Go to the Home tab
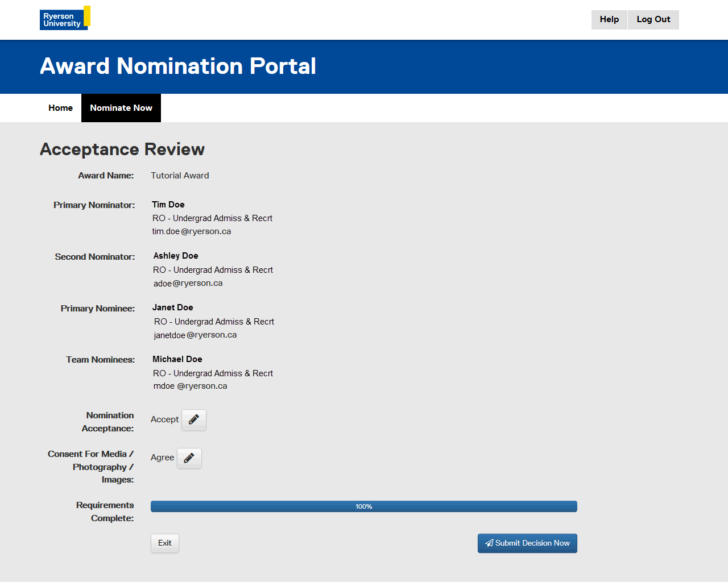 60,108
